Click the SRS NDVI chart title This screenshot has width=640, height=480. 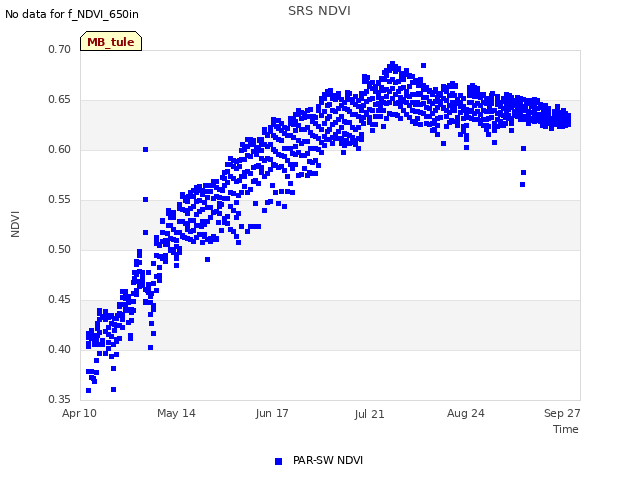319,11
